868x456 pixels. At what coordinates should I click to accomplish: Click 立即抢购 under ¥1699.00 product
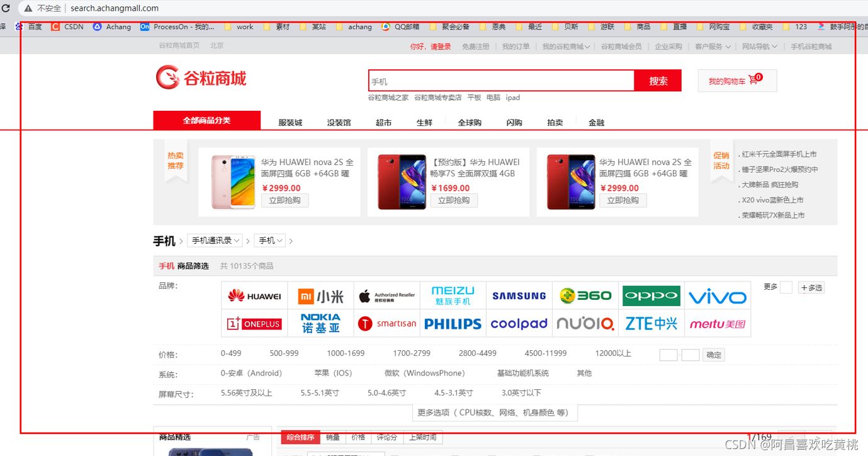(x=454, y=200)
